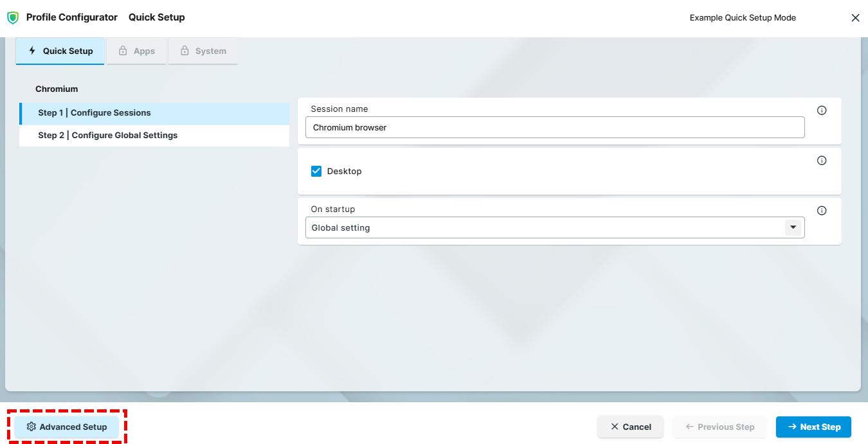Click the info icon beside the Desktop checkbox
The width and height of the screenshot is (868, 444).
point(822,160)
